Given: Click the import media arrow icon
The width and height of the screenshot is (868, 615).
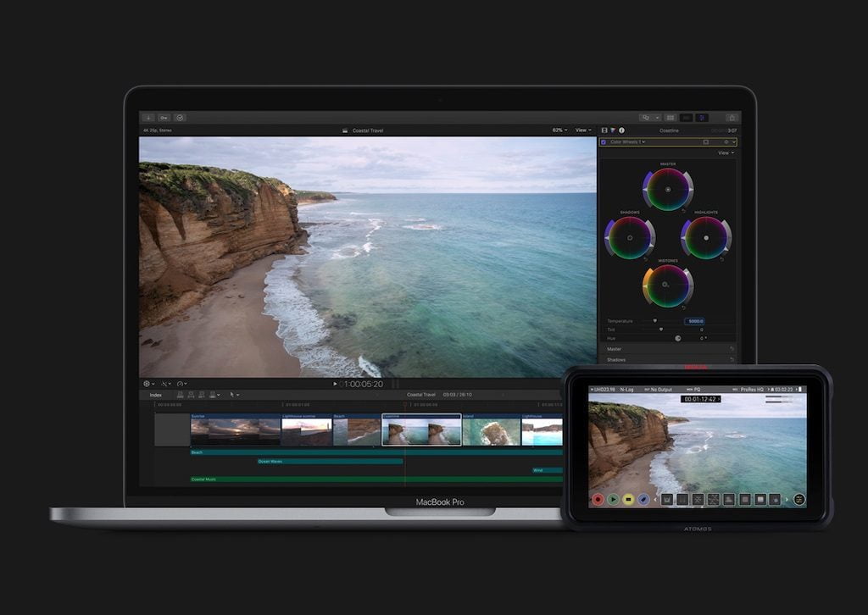Looking at the screenshot, I should coord(148,118).
